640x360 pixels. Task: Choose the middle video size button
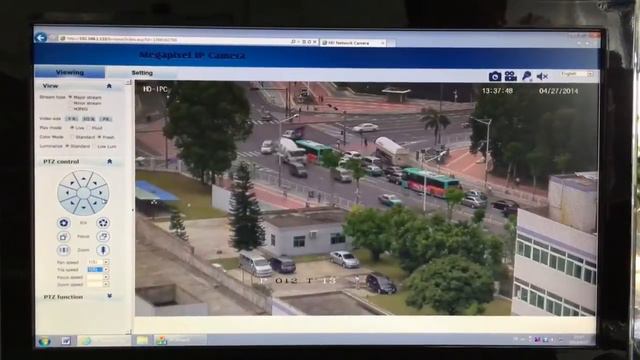point(89,119)
